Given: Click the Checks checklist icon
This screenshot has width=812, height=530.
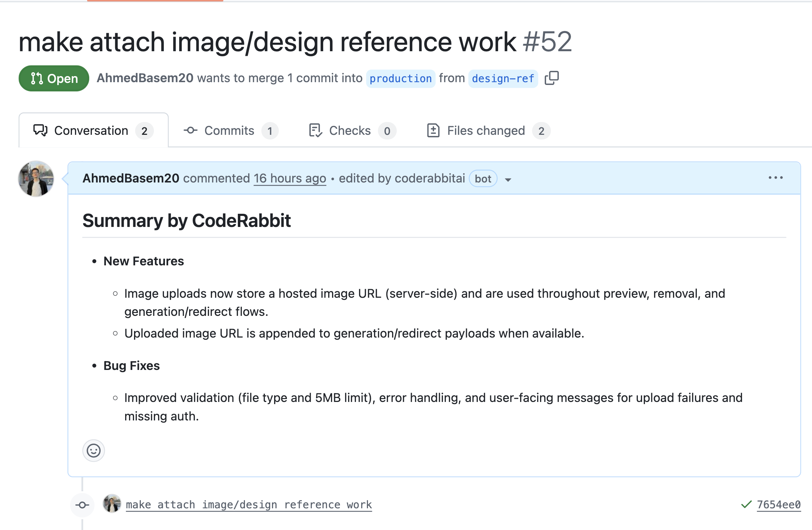Looking at the screenshot, I should pos(315,131).
